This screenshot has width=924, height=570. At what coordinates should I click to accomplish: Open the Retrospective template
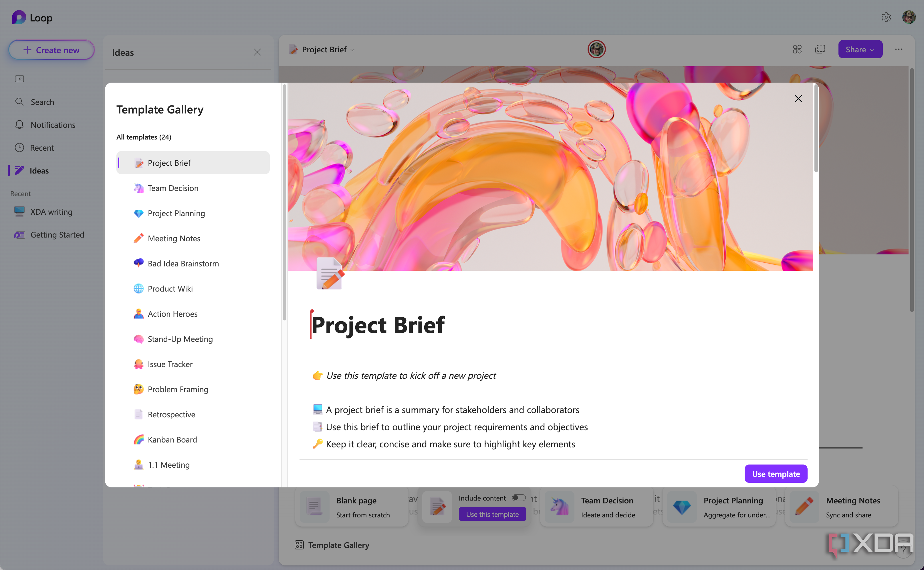pos(193,414)
